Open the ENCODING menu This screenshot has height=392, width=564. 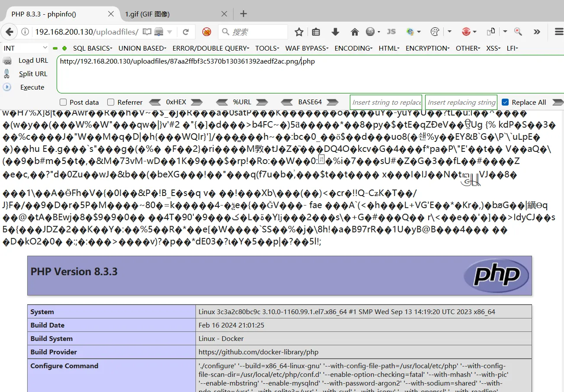tap(353, 48)
